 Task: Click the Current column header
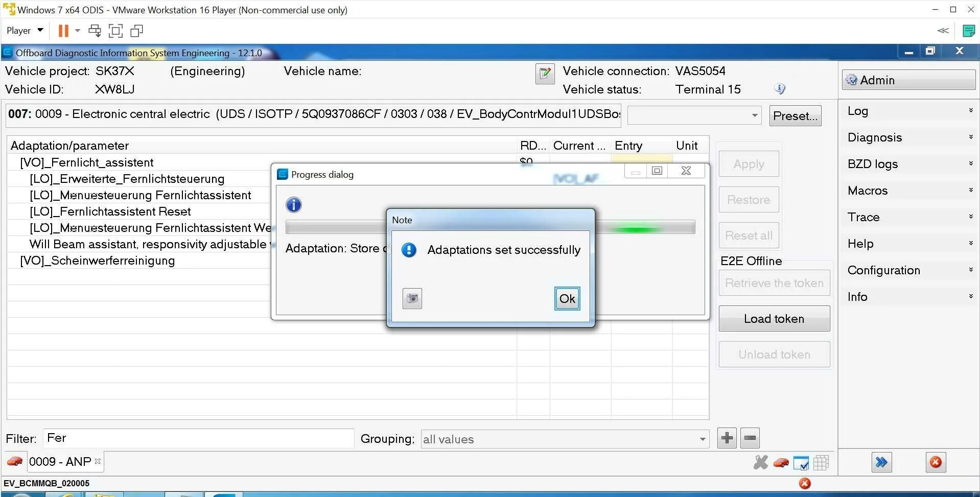pos(580,146)
